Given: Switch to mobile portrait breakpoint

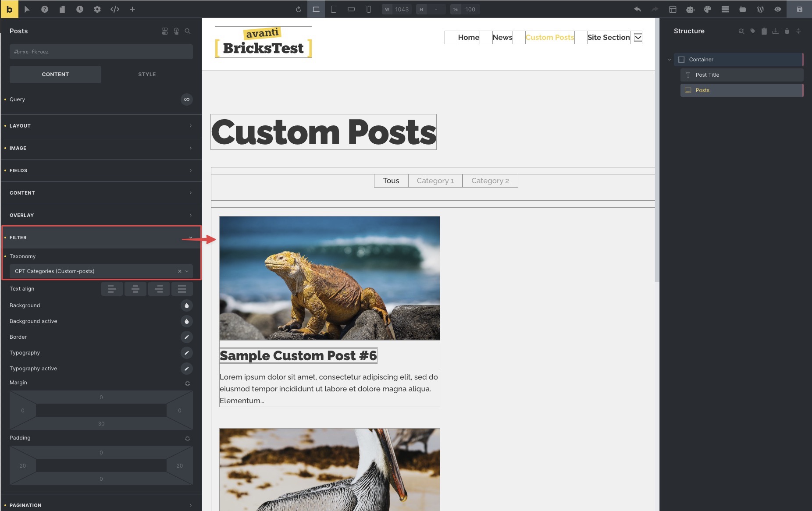Looking at the screenshot, I should (369, 9).
